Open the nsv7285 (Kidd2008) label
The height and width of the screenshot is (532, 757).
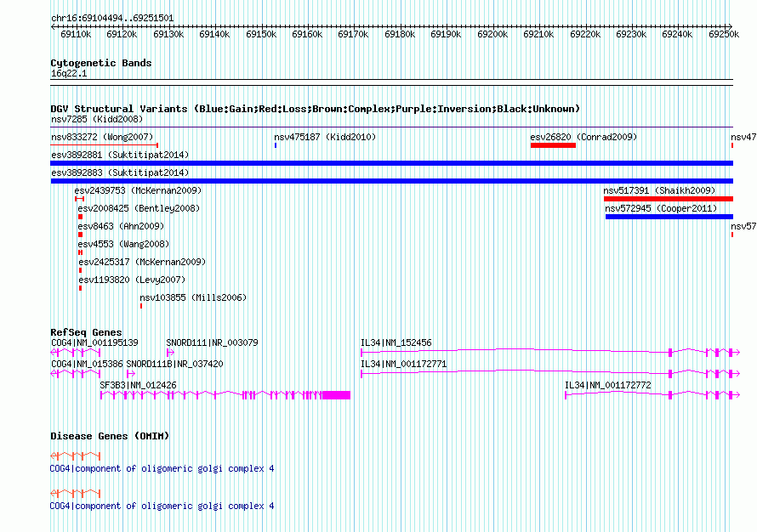(97, 119)
